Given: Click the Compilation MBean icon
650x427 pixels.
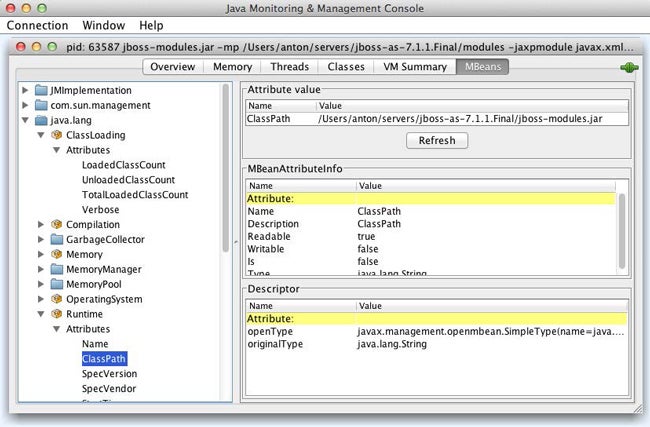Looking at the screenshot, I should (56, 225).
